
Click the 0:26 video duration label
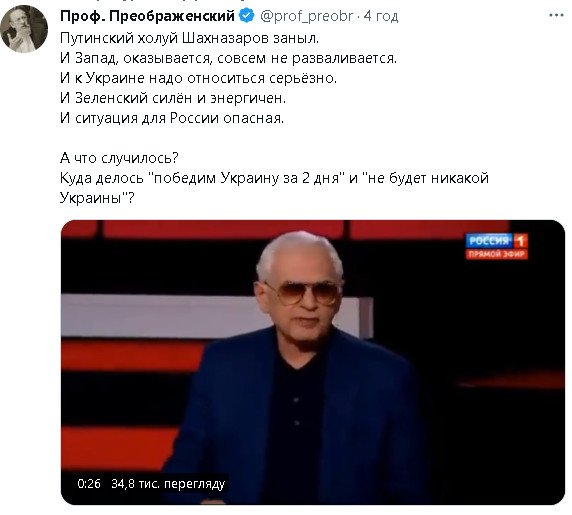point(89,484)
